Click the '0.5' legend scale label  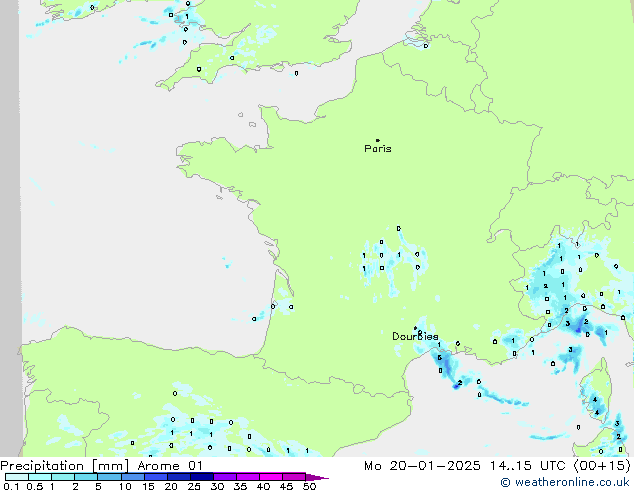point(34,486)
